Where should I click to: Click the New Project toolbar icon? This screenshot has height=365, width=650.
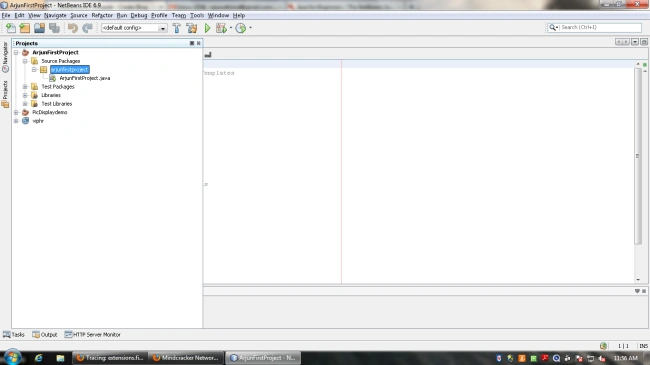point(25,28)
